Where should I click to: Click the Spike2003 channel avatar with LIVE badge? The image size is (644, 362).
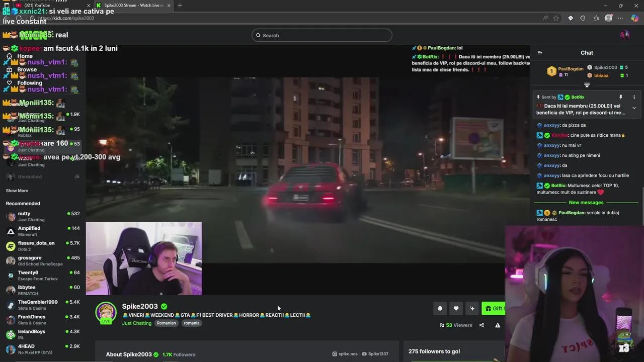coord(106,313)
